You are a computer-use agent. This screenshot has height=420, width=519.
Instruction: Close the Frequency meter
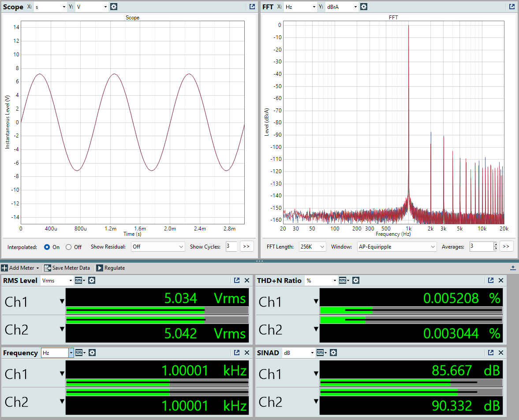pos(247,353)
